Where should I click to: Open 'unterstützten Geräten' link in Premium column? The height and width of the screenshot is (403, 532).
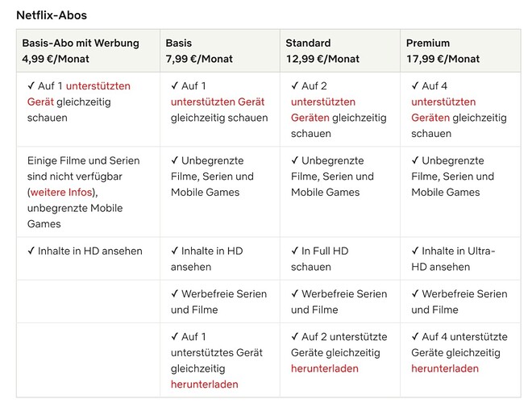point(443,102)
